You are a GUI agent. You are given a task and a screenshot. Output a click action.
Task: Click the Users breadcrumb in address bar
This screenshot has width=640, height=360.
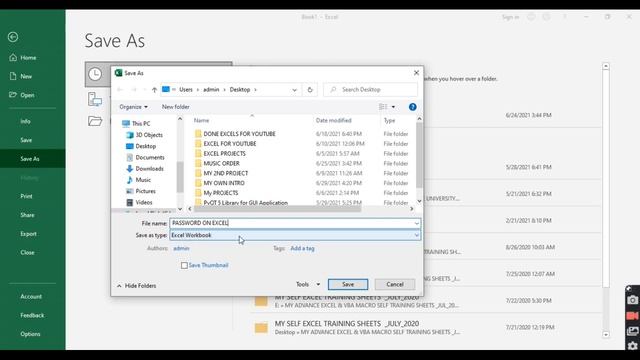tap(186, 90)
